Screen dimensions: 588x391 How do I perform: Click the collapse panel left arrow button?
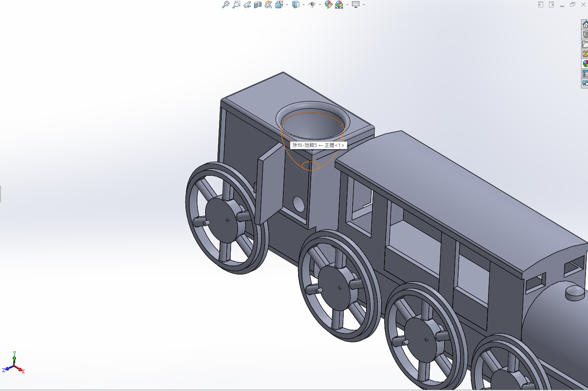[541, 5]
